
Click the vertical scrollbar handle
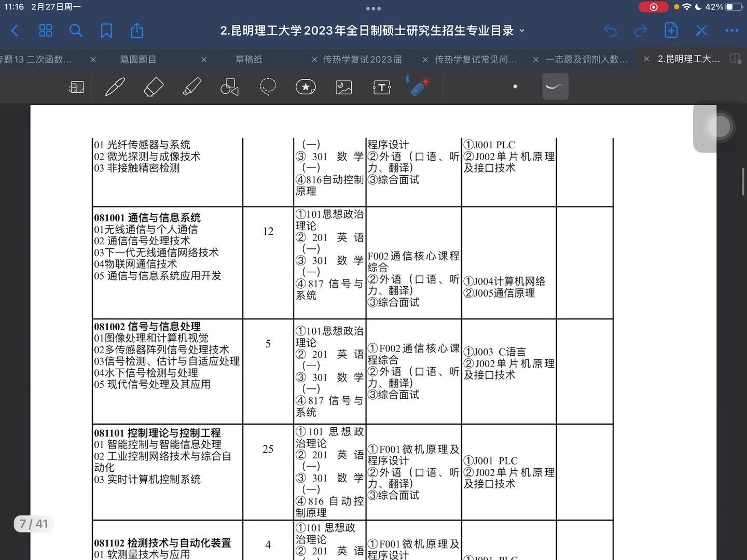click(743, 181)
